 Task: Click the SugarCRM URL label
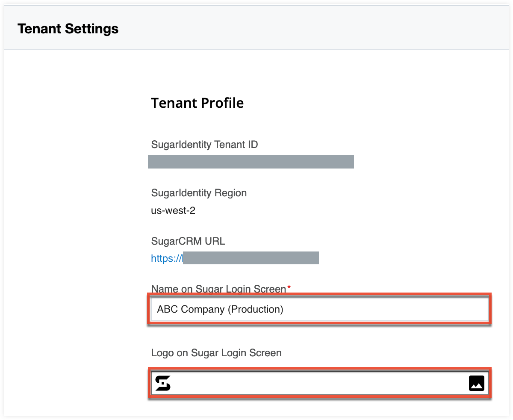[x=188, y=241]
